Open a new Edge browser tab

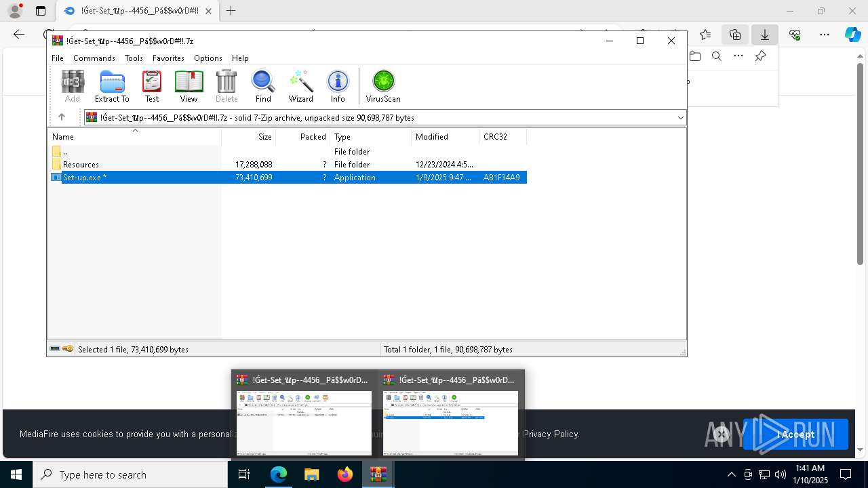231,11
